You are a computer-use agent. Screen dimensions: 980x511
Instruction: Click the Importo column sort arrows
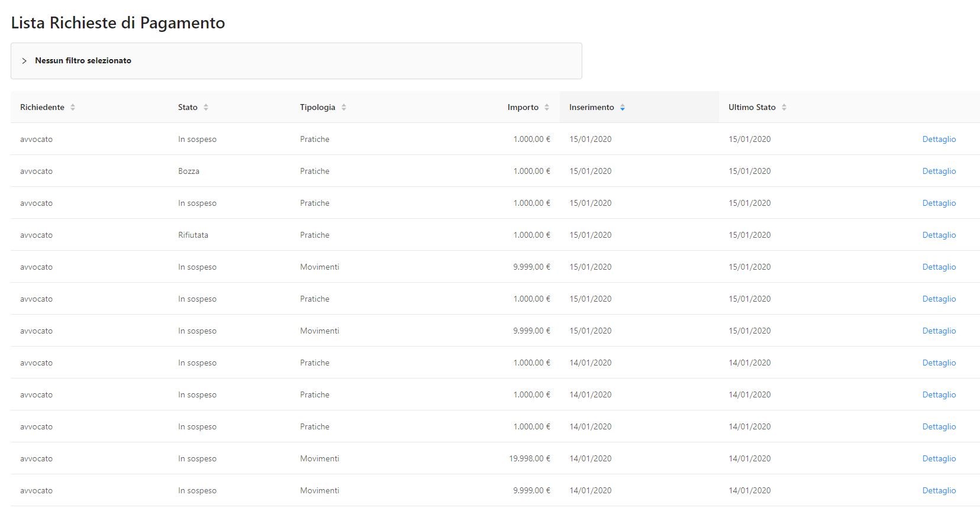point(547,107)
